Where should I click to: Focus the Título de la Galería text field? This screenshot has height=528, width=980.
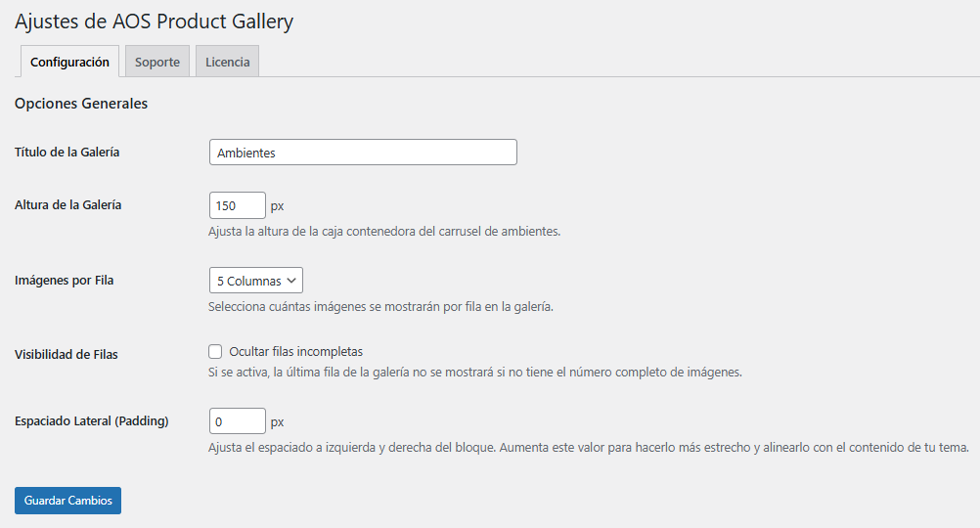pos(363,153)
